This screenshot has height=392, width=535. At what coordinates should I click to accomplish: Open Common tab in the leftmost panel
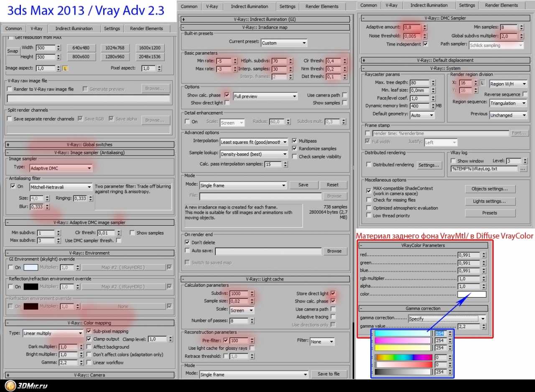[x=13, y=28]
